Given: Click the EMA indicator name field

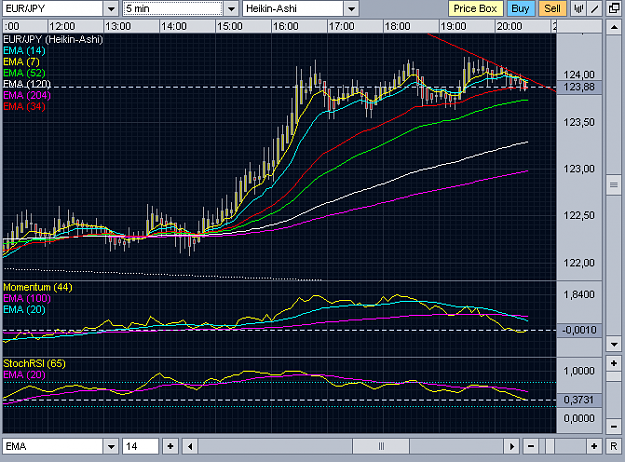Looking at the screenshot, I should click(x=53, y=446).
